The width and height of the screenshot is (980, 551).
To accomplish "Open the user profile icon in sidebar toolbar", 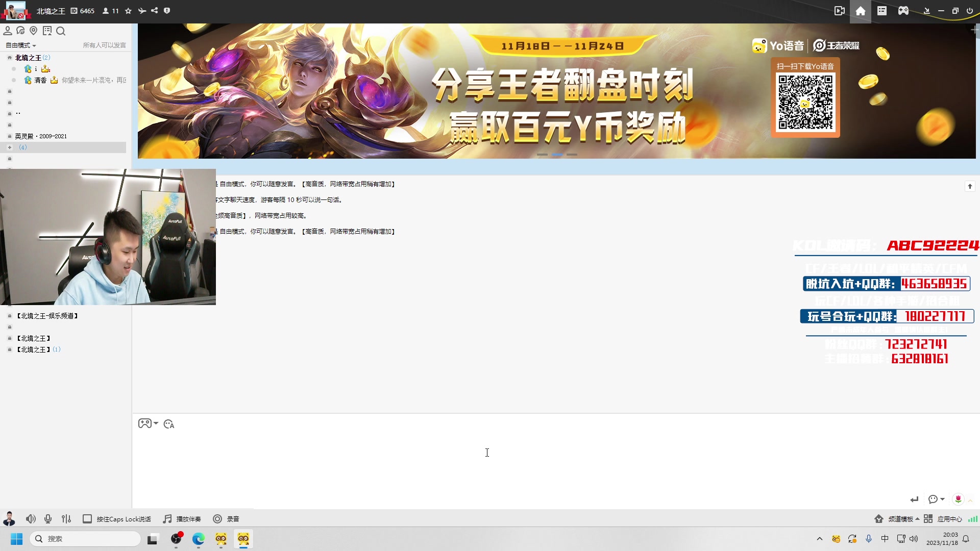I will (x=8, y=31).
